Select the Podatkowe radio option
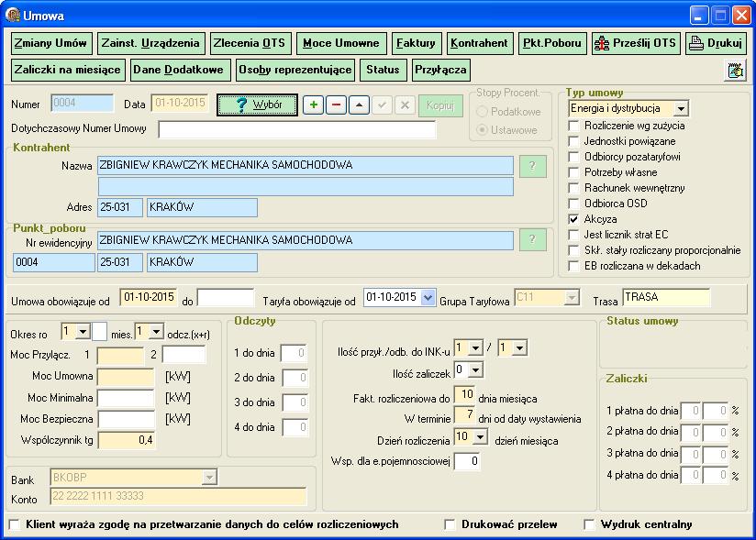This screenshot has height=540, width=756. point(483,112)
